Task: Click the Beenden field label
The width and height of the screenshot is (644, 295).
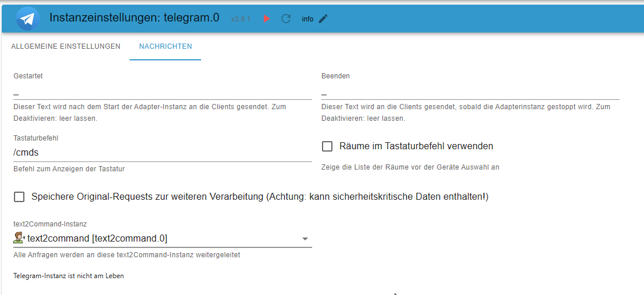Action: 335,76
